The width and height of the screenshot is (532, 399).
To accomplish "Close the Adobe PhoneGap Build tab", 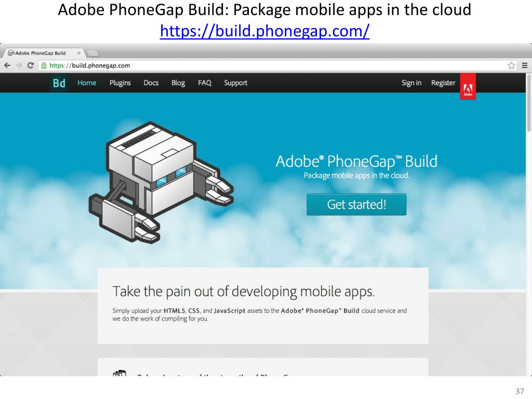I will pos(79,53).
